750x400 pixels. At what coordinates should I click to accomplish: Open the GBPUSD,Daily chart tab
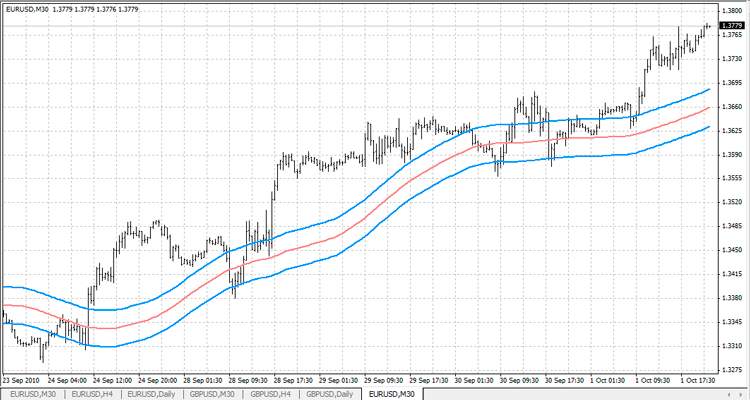click(331, 394)
